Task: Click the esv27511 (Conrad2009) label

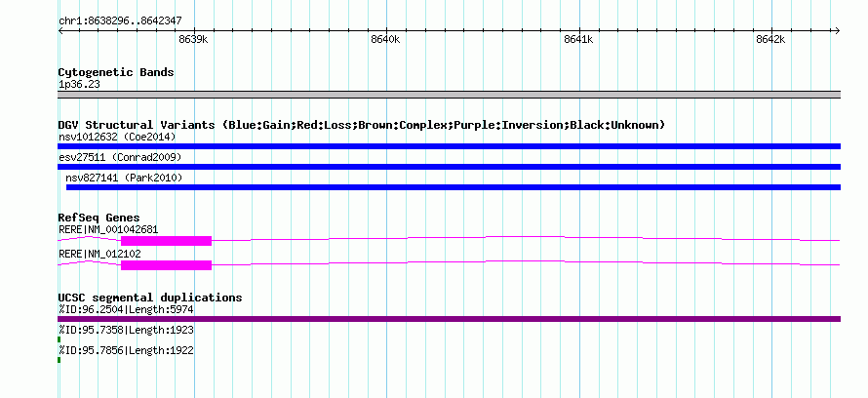Action: (x=120, y=157)
